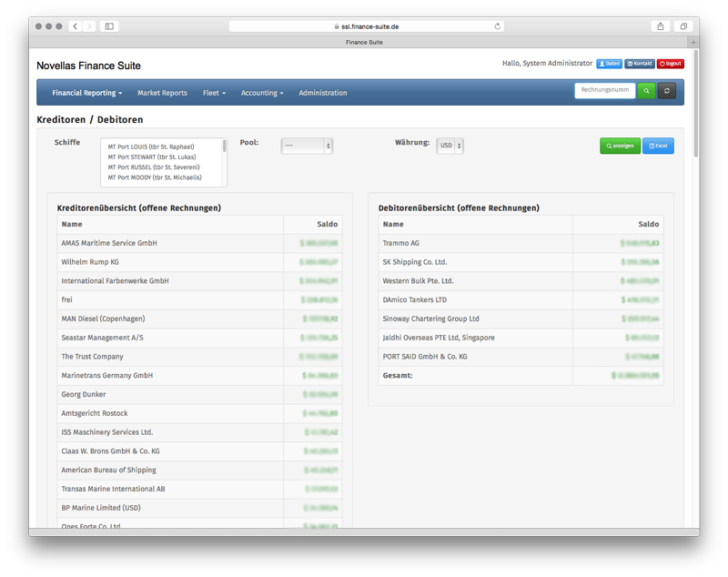Click the green search icon button

pyautogui.click(x=646, y=91)
